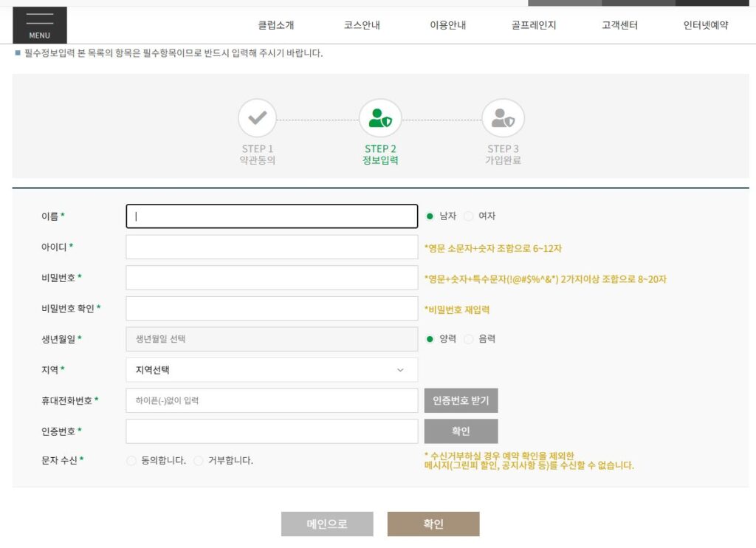756x548 pixels.
Task: Click the STEP 2 정보입력 person icon
Action: 379,118
